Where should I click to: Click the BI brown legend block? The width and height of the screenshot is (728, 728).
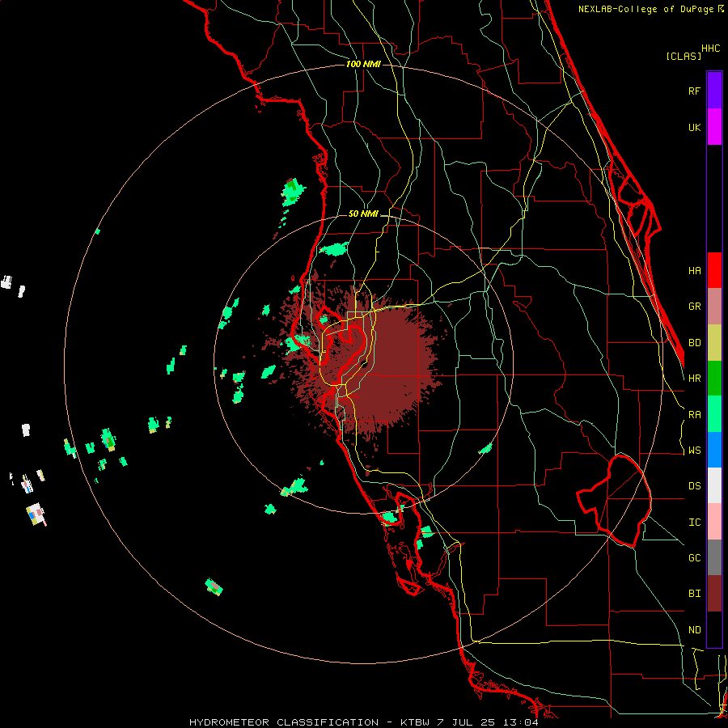[x=714, y=594]
